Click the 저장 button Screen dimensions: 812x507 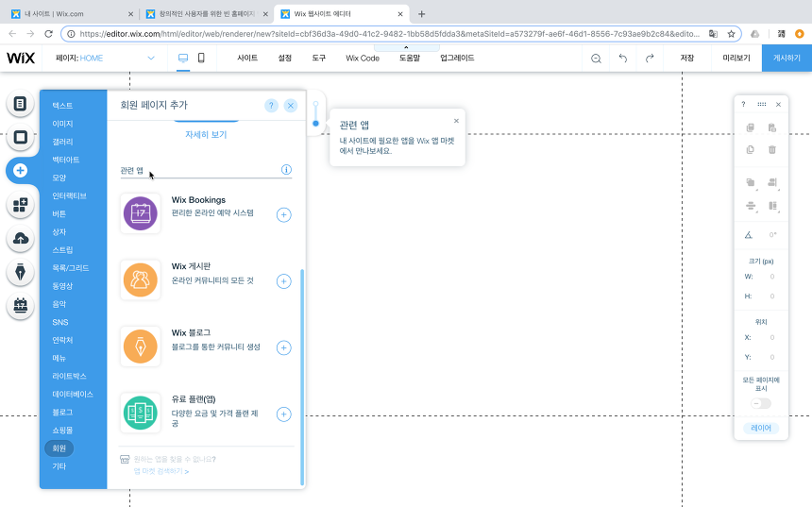pyautogui.click(x=686, y=58)
